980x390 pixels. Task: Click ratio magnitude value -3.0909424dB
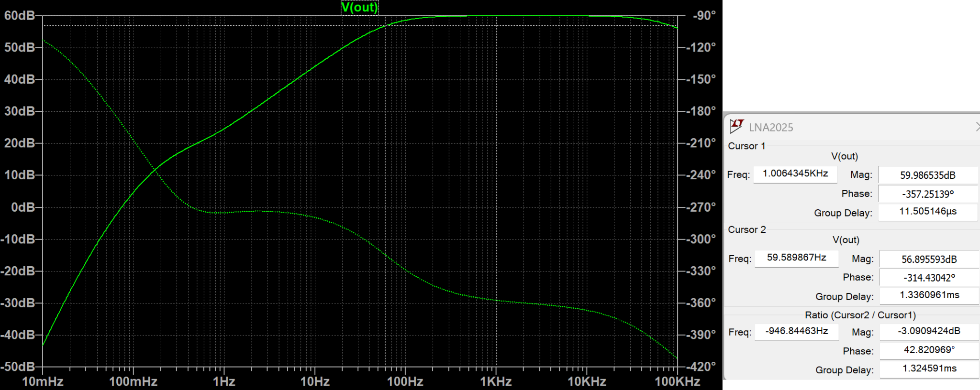pyautogui.click(x=929, y=331)
